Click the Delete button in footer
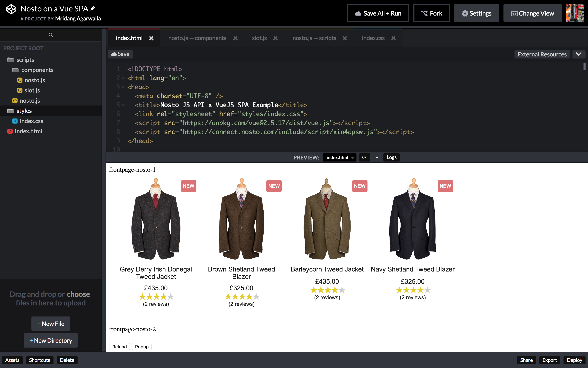Screen dimensions: 588x368 pyautogui.click(x=67, y=360)
